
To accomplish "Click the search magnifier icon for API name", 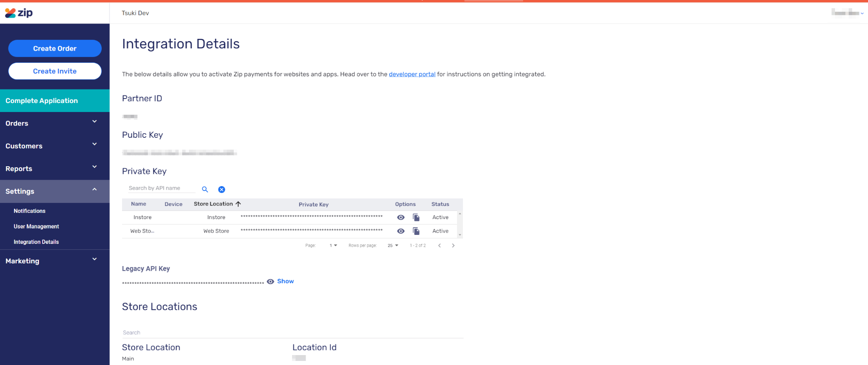I will (x=205, y=189).
